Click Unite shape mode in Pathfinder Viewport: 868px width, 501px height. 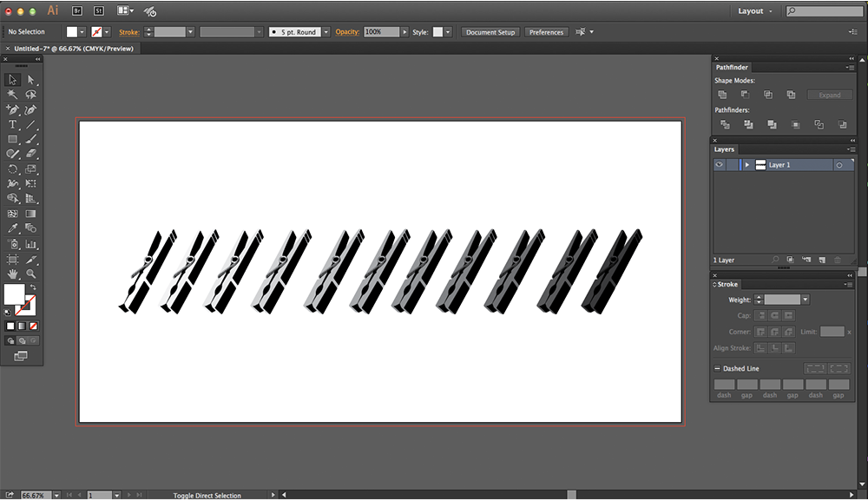[x=722, y=95]
